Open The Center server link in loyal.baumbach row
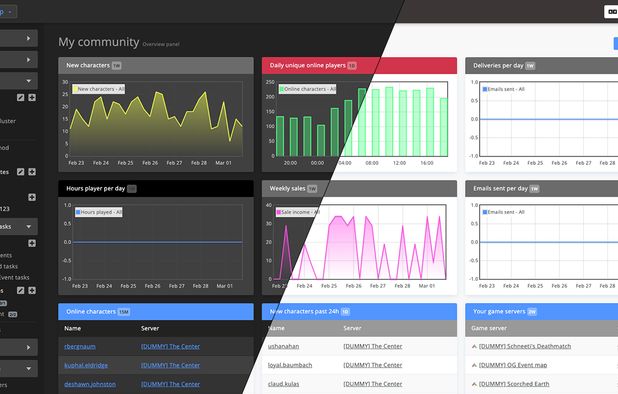Viewport: 618px width, 394px height. (x=373, y=365)
